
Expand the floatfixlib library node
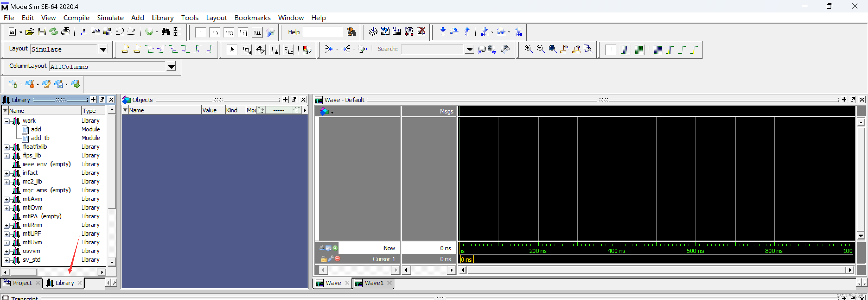(x=7, y=147)
